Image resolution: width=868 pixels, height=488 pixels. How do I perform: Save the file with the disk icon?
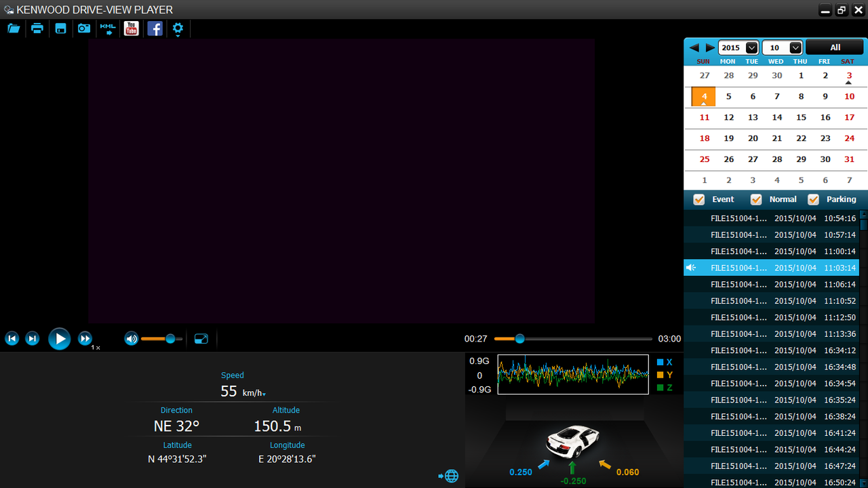pos(60,28)
